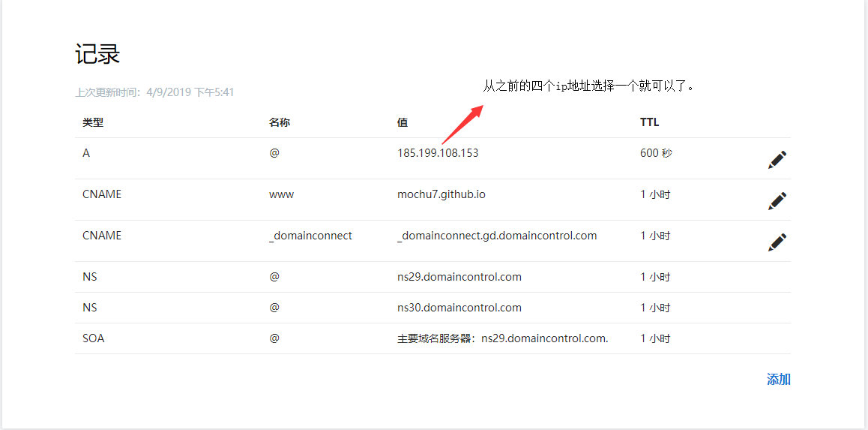The width and height of the screenshot is (868, 430).
Task: Edit the www CNAME record pencil icon
Action: [777, 200]
